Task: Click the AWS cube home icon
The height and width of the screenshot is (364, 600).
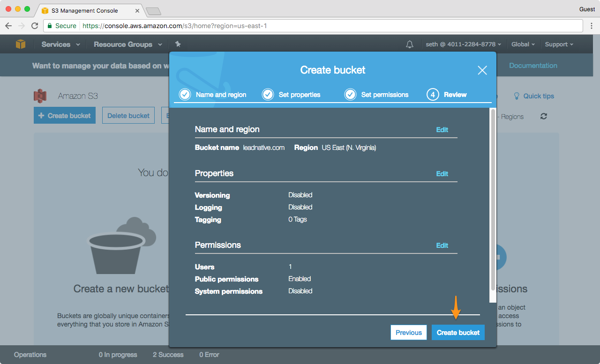Action: click(x=20, y=44)
